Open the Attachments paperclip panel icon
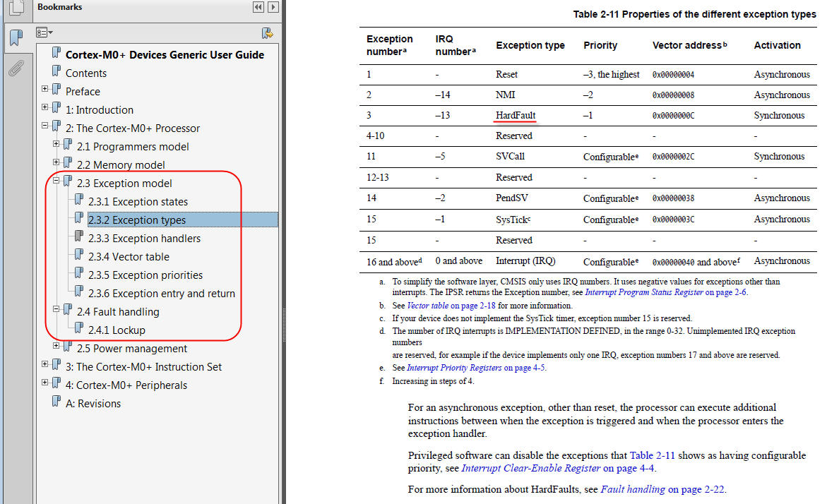Image resolution: width=827 pixels, height=504 pixels. (x=16, y=68)
